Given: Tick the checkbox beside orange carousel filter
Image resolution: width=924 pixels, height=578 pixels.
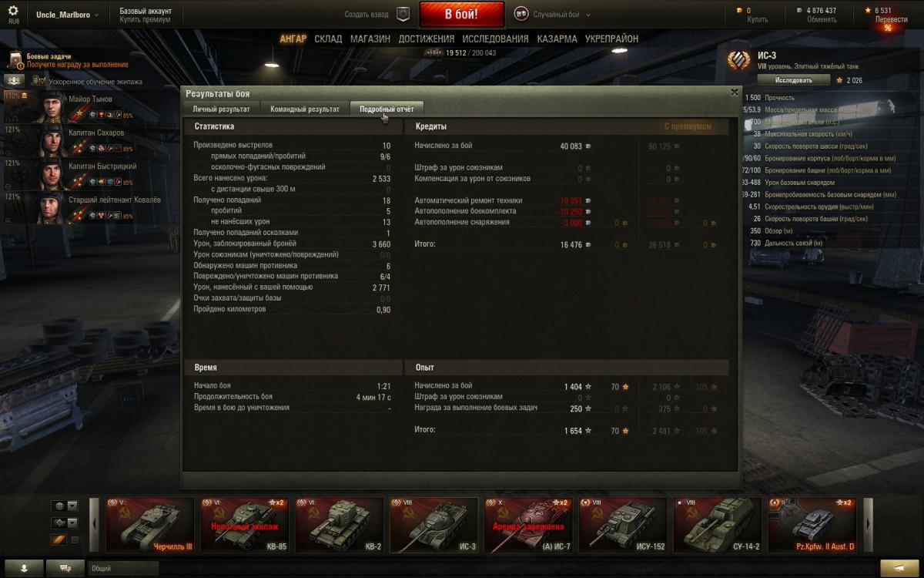Looking at the screenshot, I should point(75,540).
